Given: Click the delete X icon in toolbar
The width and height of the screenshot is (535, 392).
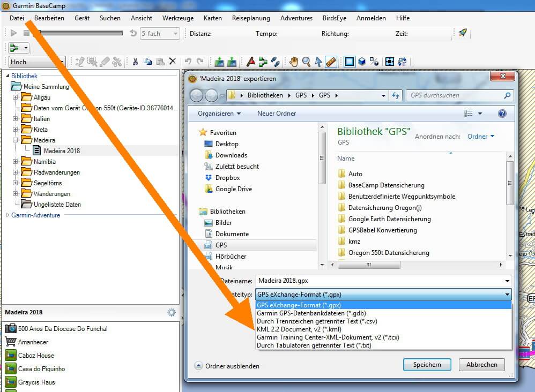Looking at the screenshot, I should tap(173, 62).
